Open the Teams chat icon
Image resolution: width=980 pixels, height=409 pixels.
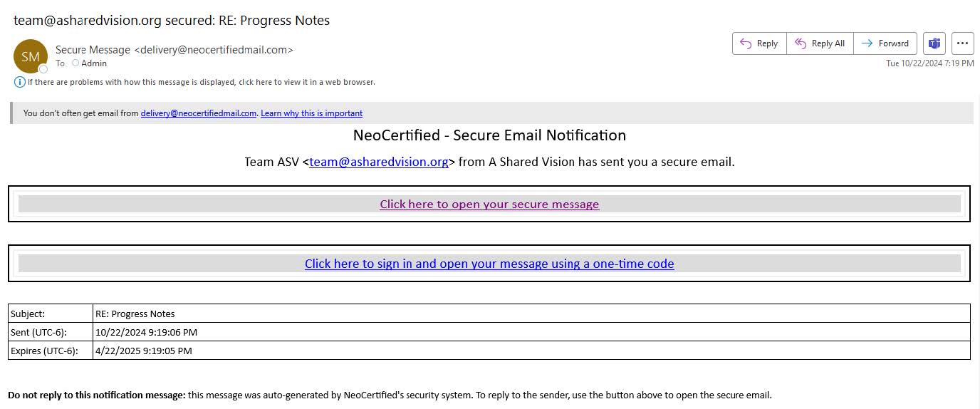(x=934, y=43)
